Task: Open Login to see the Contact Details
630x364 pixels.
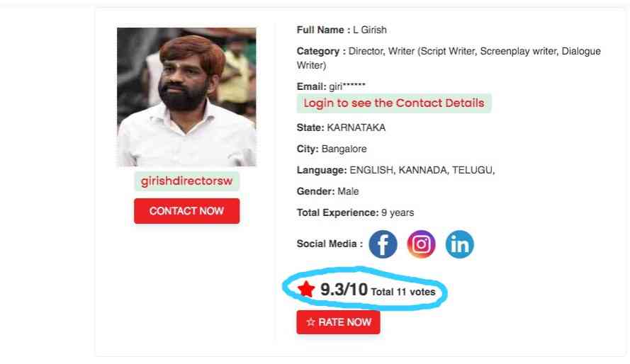Action: click(x=394, y=103)
